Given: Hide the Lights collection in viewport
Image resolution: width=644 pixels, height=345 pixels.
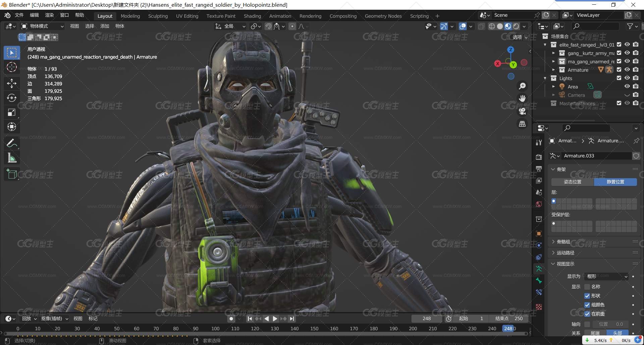Looking at the screenshot, I should click(627, 78).
